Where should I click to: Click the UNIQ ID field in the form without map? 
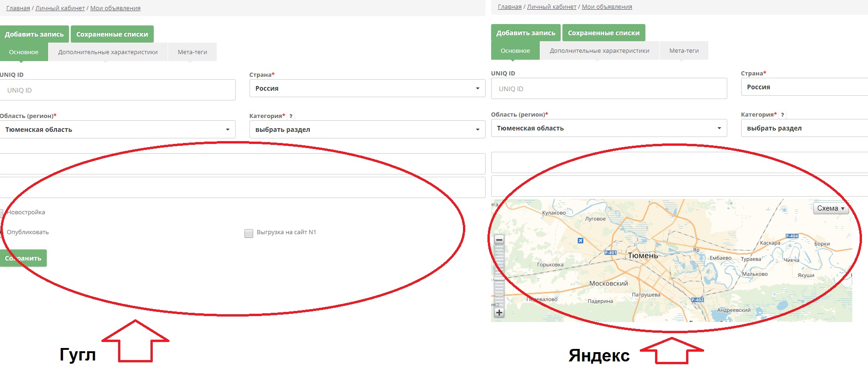(118, 90)
